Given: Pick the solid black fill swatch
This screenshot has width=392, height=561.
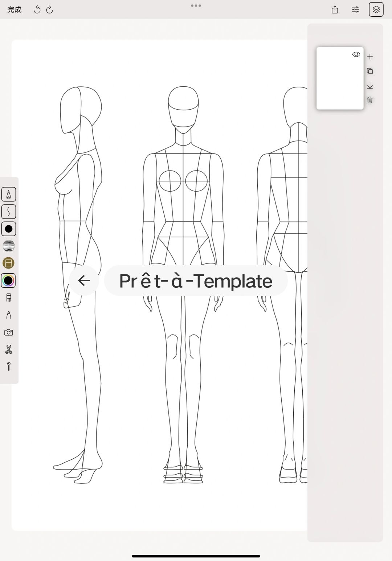Looking at the screenshot, I should tap(9, 229).
